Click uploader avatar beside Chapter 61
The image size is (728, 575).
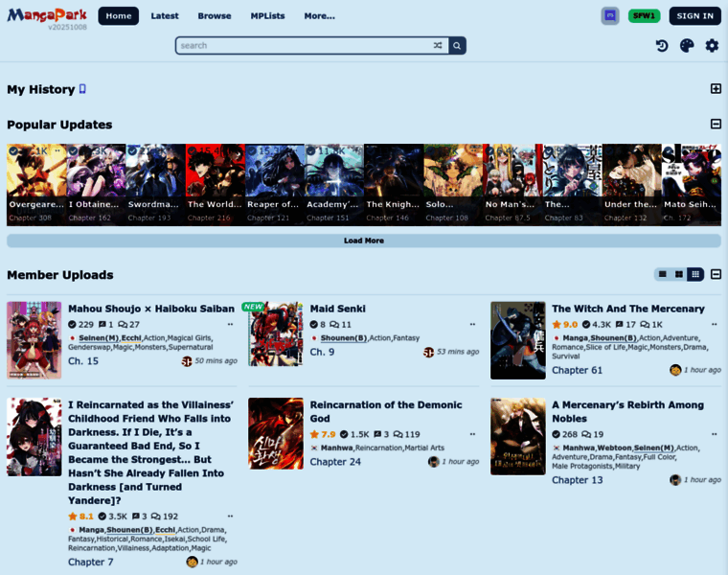point(675,370)
